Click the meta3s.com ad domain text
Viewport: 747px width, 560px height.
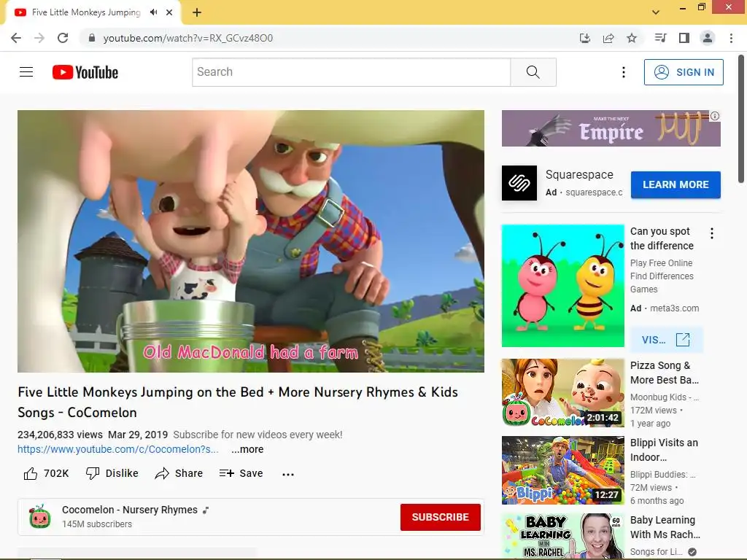click(675, 308)
